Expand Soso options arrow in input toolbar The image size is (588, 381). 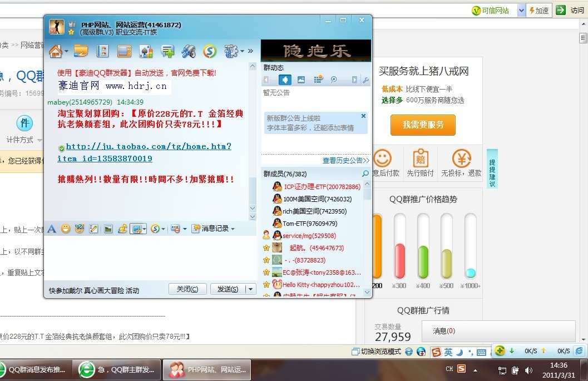pos(163,229)
